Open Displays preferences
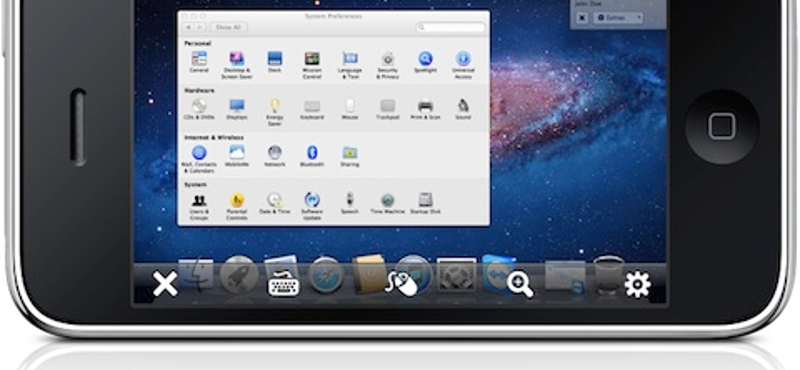800x370 pixels. (237, 109)
